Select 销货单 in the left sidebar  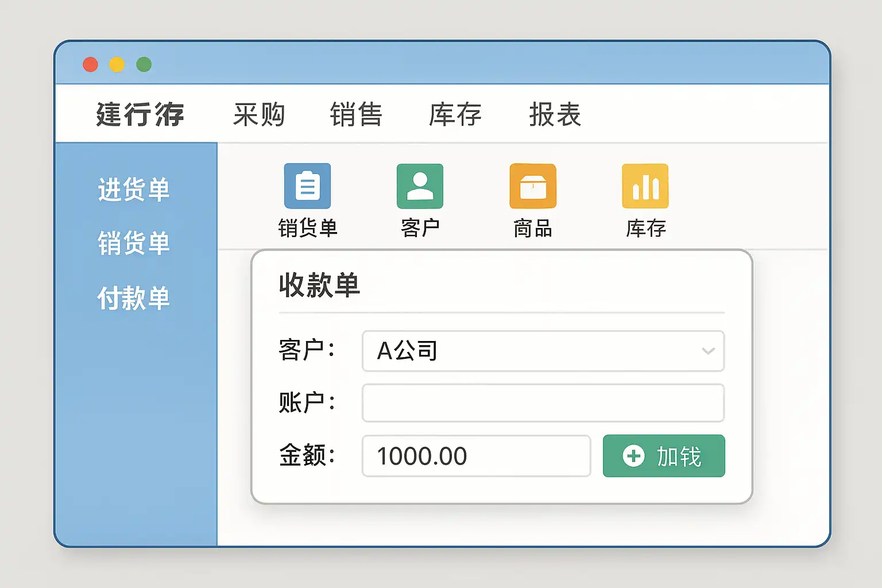(134, 243)
